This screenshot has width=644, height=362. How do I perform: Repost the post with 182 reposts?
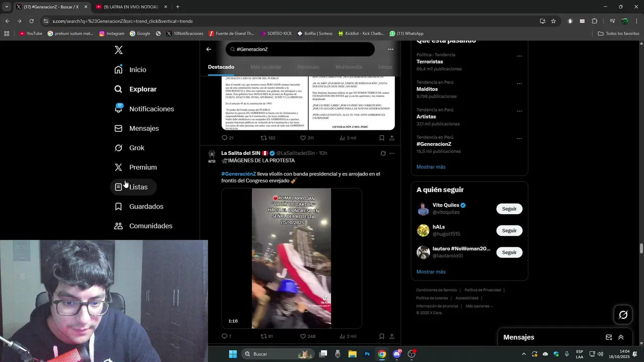268,138
